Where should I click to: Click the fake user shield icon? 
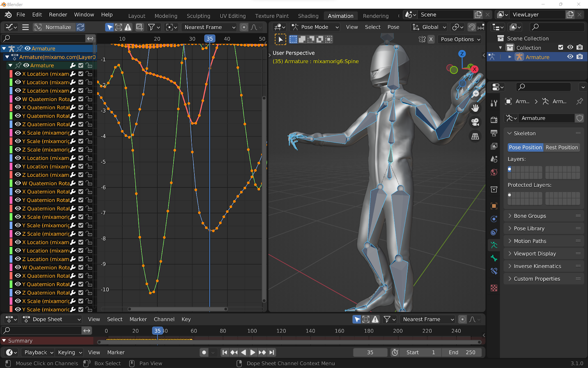(x=580, y=118)
